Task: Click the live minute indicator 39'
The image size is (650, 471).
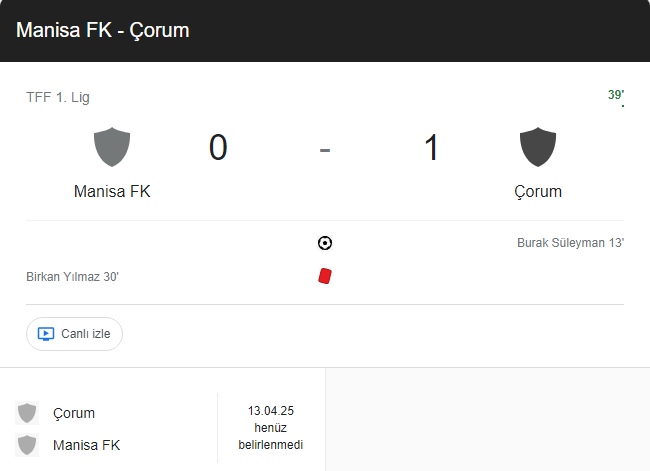Action: (616, 95)
